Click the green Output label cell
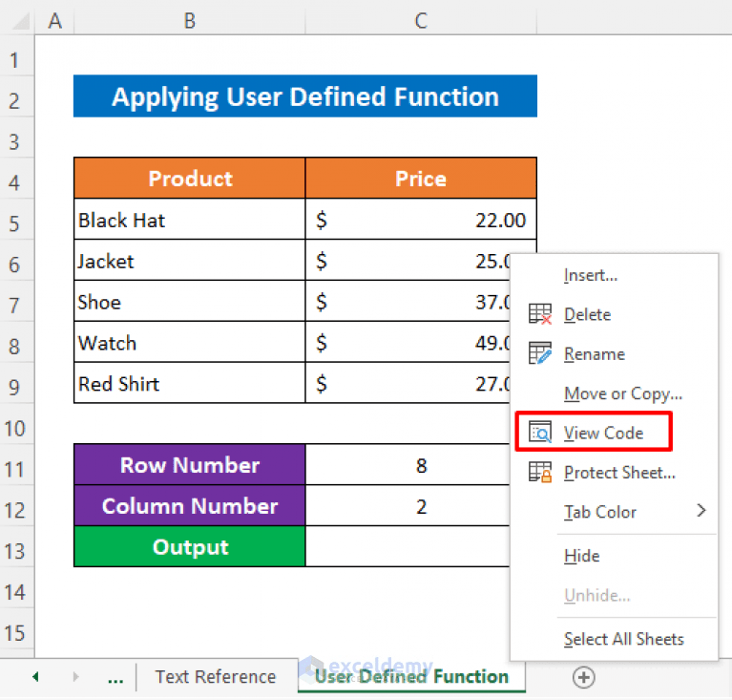The image size is (732, 700). pyautogui.click(x=190, y=547)
